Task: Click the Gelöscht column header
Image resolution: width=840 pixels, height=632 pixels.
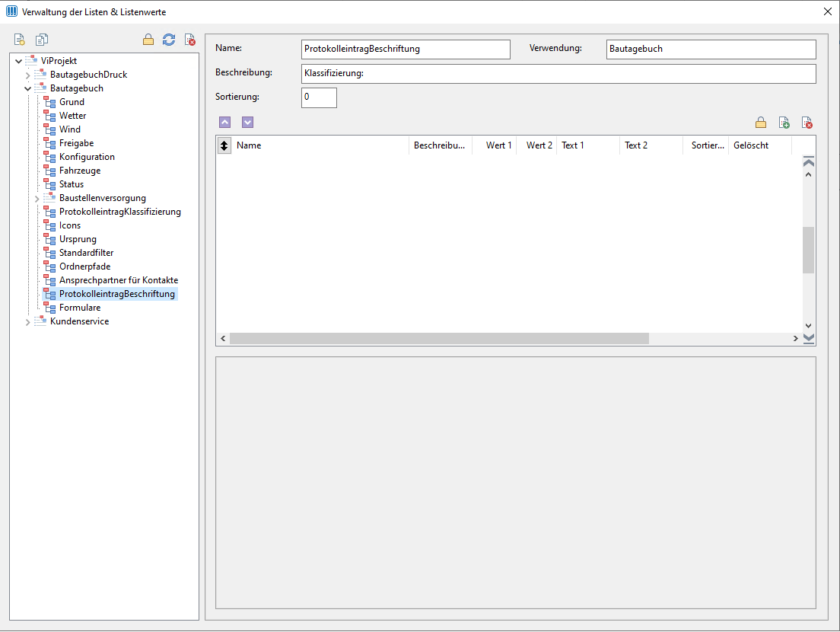Action: [x=760, y=145]
